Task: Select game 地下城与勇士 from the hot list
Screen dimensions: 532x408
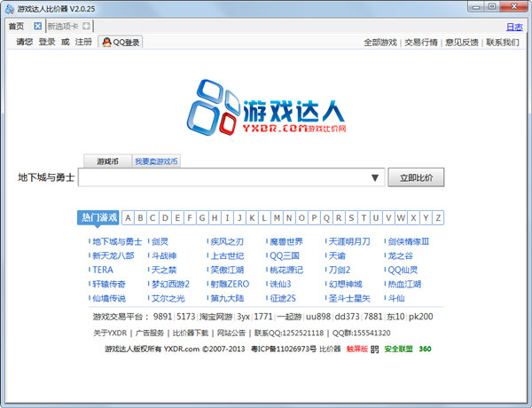Action: (117, 241)
